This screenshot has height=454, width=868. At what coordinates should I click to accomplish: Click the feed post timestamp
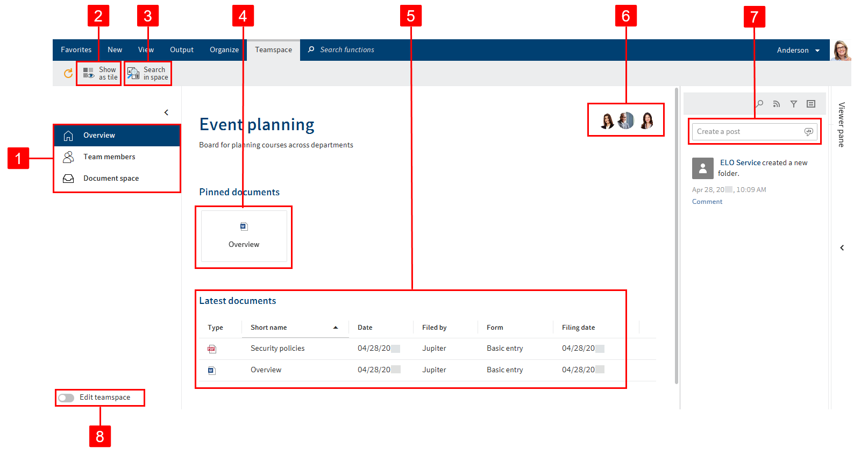tap(729, 190)
